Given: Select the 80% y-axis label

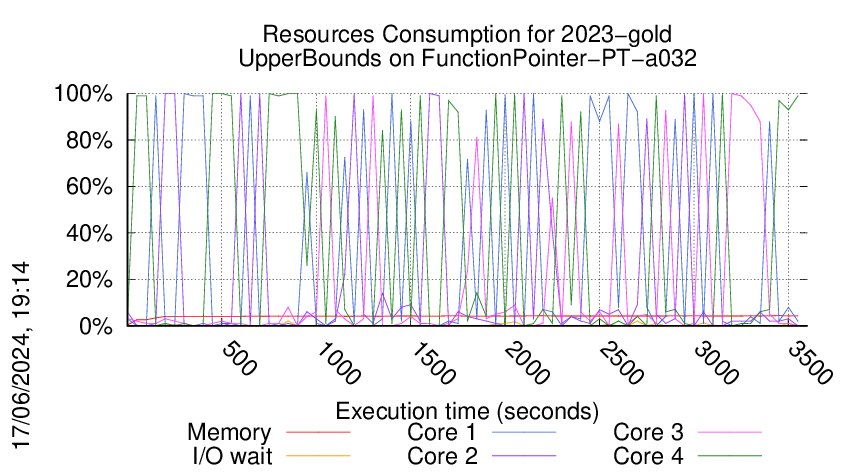Looking at the screenshot, I should click(x=89, y=140).
